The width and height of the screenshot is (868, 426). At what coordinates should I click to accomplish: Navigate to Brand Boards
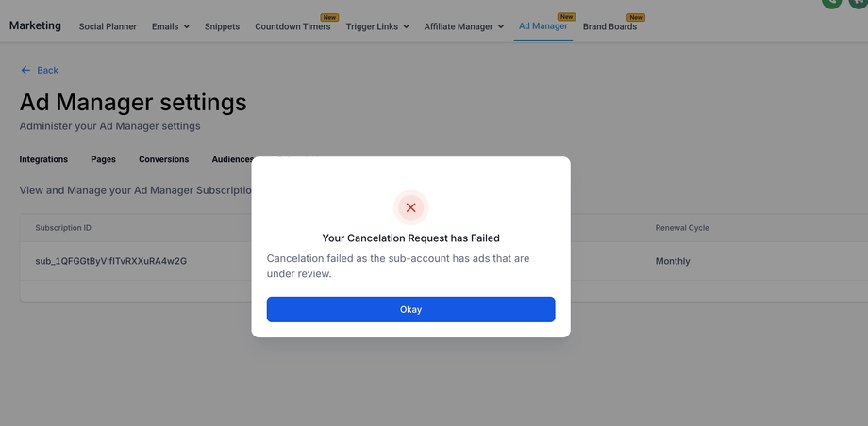tap(609, 26)
